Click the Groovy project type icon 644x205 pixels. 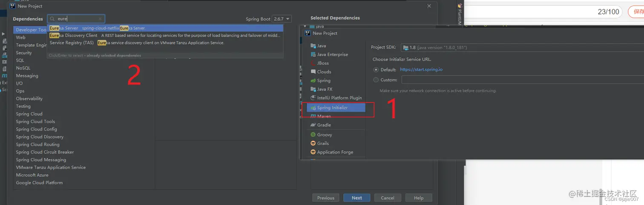pos(313,134)
